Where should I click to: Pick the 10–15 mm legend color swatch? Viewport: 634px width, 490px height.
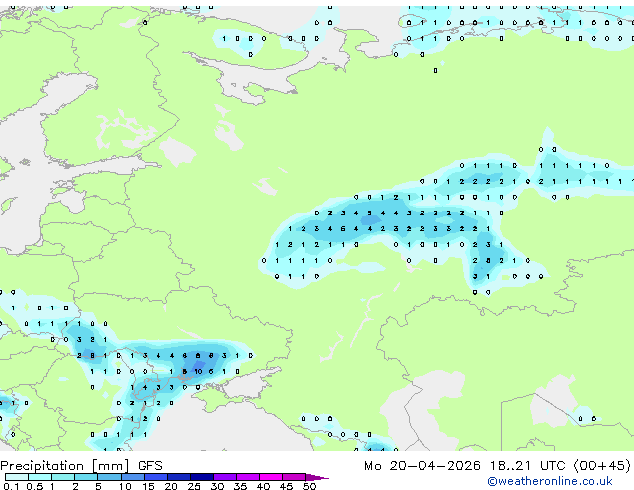(x=133, y=477)
